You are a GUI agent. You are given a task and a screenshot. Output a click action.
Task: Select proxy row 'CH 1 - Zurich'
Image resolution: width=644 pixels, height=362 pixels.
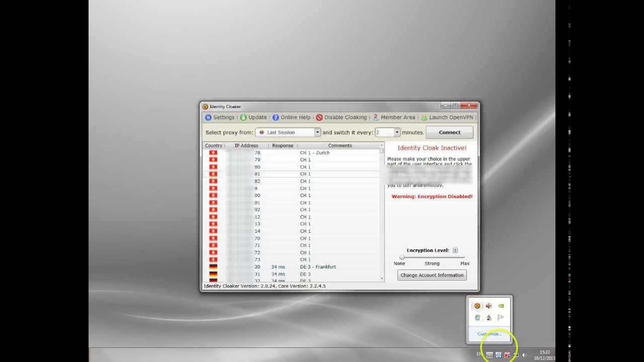[291, 153]
